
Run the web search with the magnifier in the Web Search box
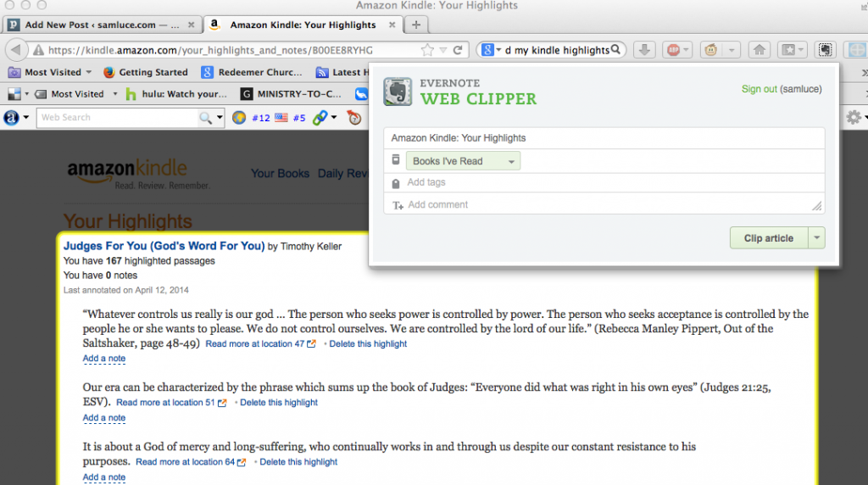205,117
